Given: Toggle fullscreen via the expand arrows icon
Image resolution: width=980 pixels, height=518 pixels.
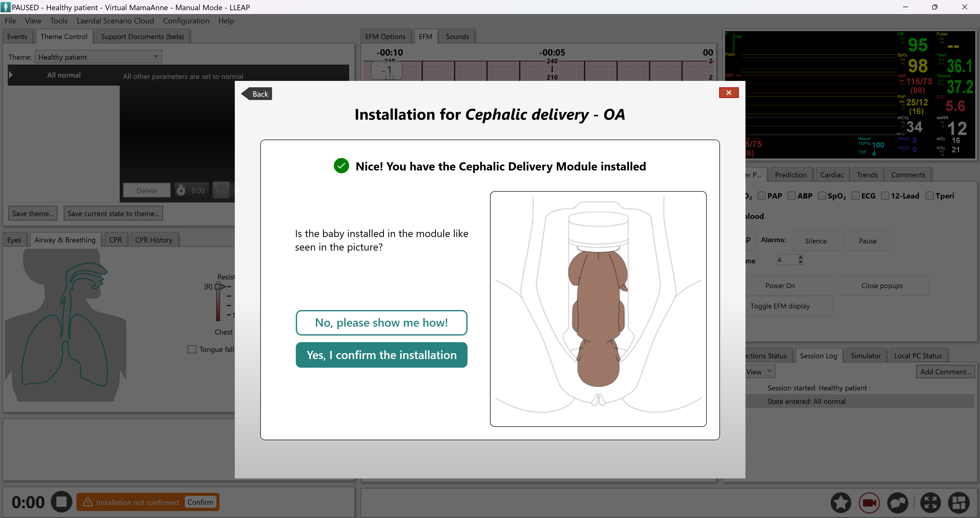Looking at the screenshot, I should (930, 502).
